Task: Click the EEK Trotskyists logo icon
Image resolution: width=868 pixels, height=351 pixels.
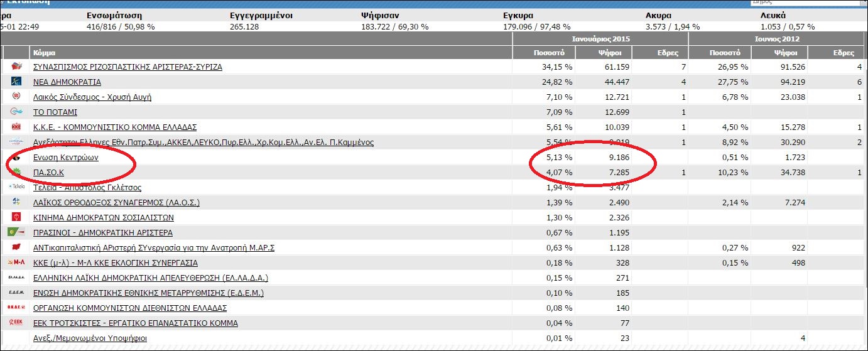Action: click(x=16, y=323)
